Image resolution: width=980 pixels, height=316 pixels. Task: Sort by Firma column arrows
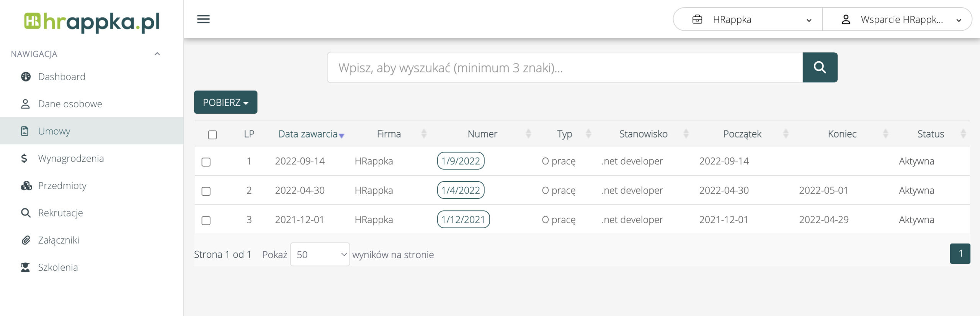pyautogui.click(x=424, y=134)
